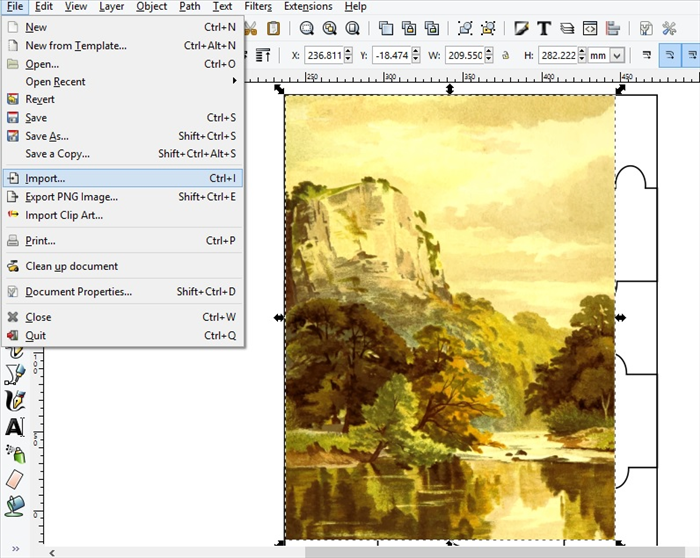Select the Paint Bucket fill tool
The width and height of the screenshot is (700, 558).
(15, 506)
